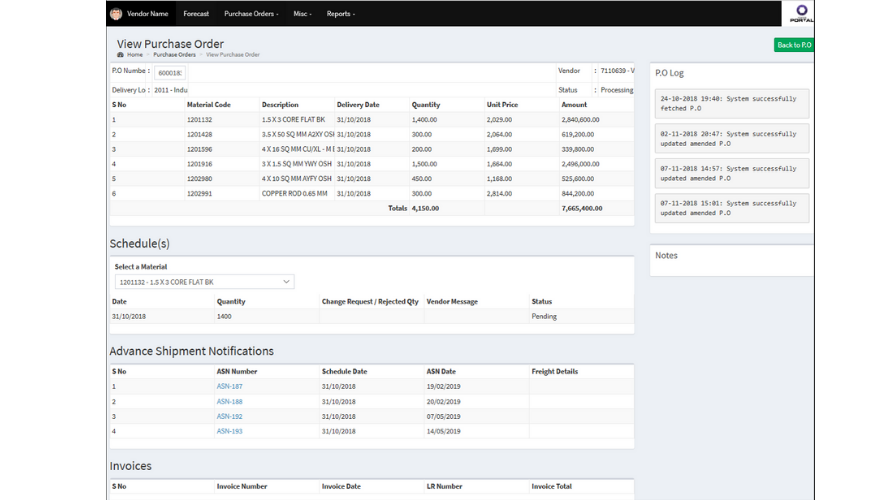Screen dimensions: 890x500
Task: Click the schedule quantity 1400 cell
Action: point(224,317)
